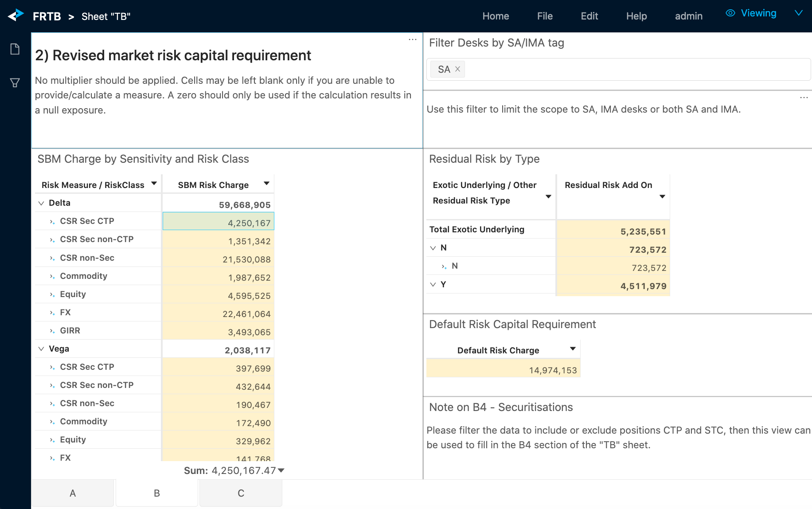Select the Delta total 59,668,905 cell
This screenshot has width=812, height=509.
coord(219,203)
